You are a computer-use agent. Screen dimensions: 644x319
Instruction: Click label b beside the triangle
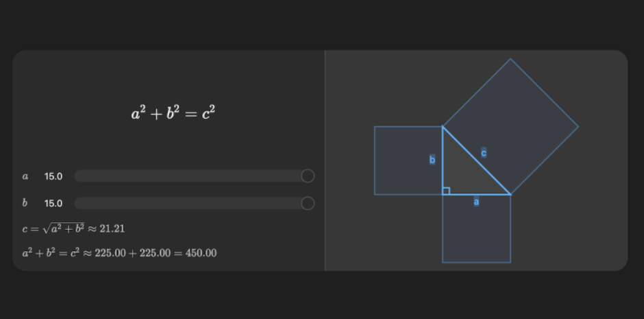tap(432, 160)
